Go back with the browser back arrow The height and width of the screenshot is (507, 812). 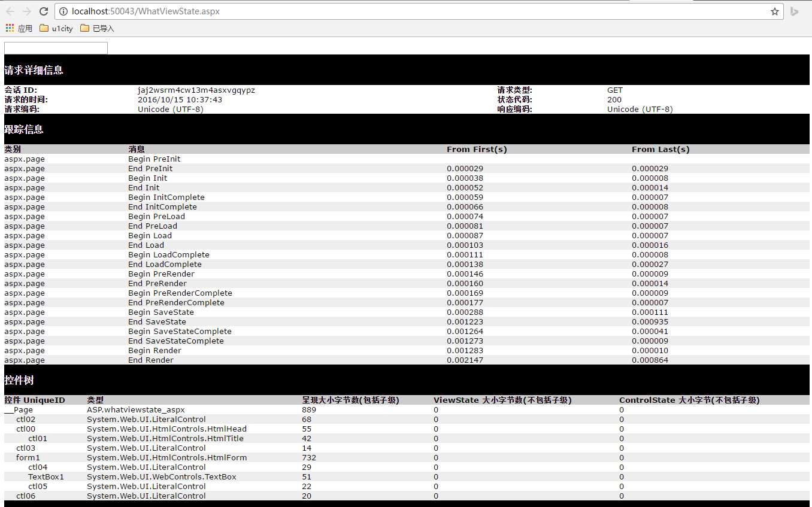[x=10, y=11]
